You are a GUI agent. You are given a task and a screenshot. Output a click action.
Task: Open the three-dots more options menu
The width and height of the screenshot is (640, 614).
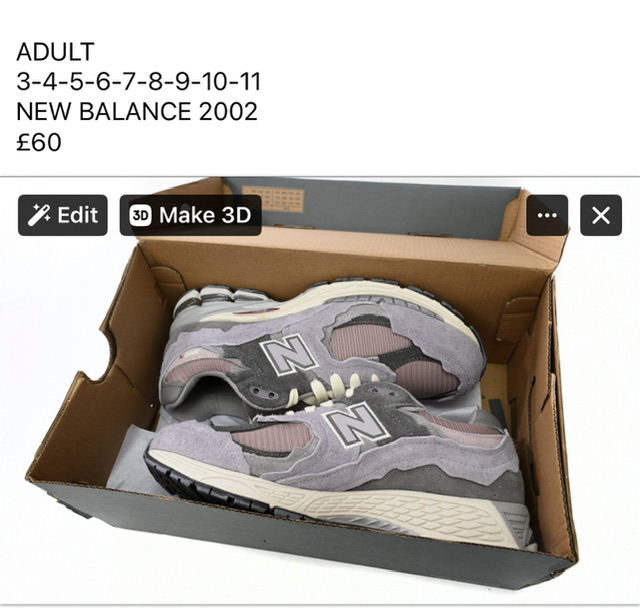click(x=547, y=215)
